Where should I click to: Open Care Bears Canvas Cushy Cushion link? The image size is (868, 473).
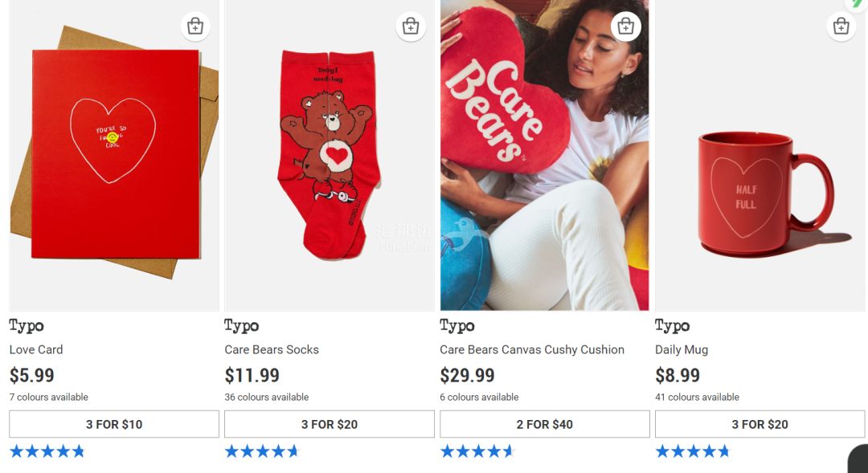(x=532, y=349)
